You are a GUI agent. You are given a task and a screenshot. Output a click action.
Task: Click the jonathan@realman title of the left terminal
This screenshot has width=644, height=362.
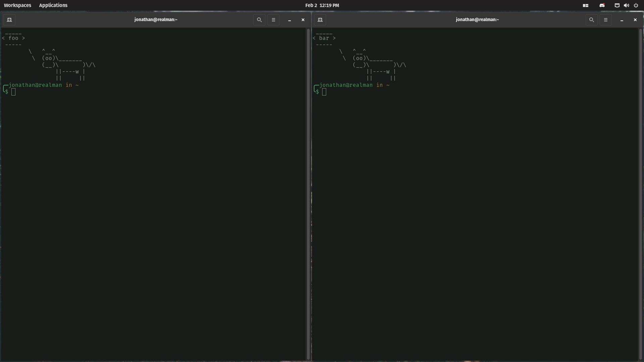tap(155, 19)
